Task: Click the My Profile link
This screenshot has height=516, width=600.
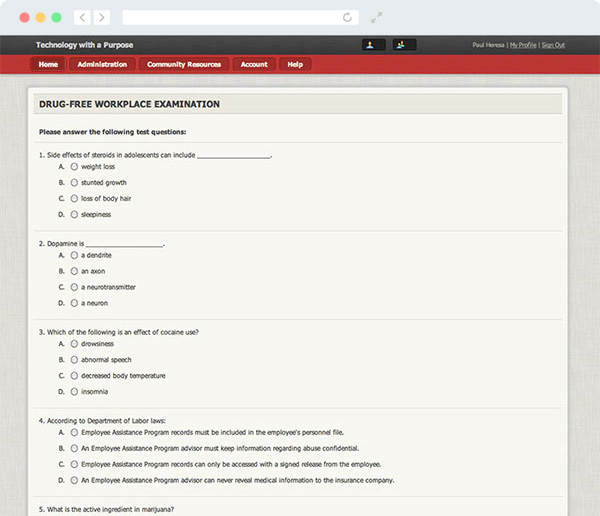Action: coord(523,45)
